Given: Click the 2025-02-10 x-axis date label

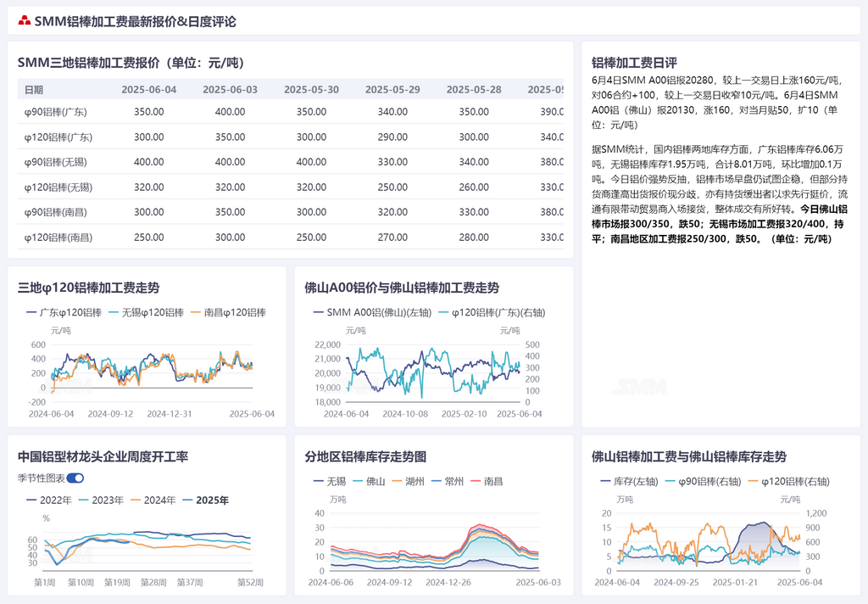Looking at the screenshot, I should 464,414.
